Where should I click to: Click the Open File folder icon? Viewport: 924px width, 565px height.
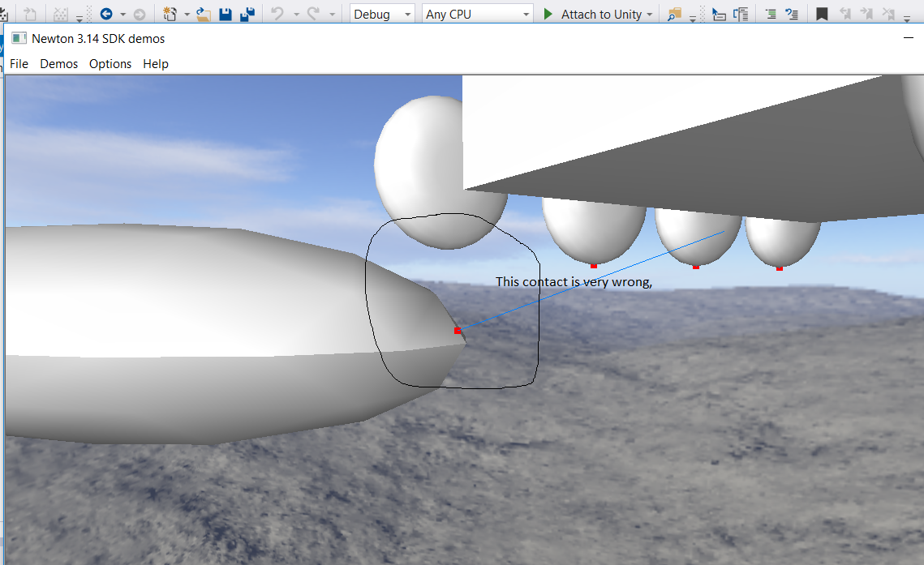coord(204,14)
